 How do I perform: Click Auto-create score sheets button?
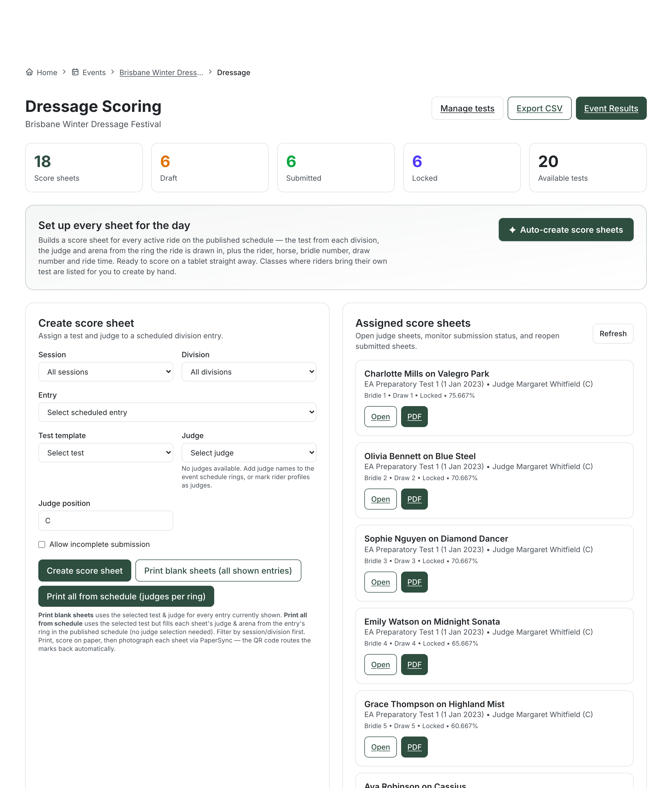click(566, 230)
